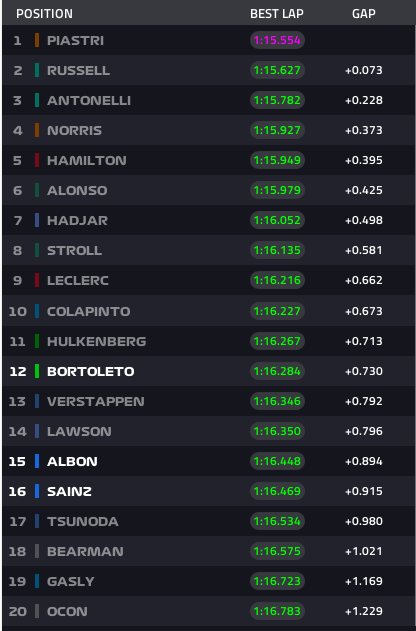Viewport: 416px width, 631px height.
Task: Click Hamilton's red team color stripe
Action: pos(37,160)
